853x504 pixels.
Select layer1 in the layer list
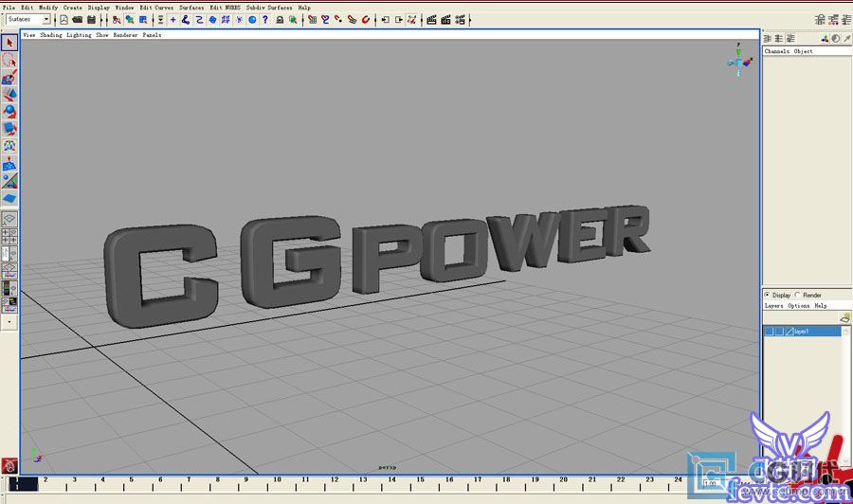(x=803, y=332)
